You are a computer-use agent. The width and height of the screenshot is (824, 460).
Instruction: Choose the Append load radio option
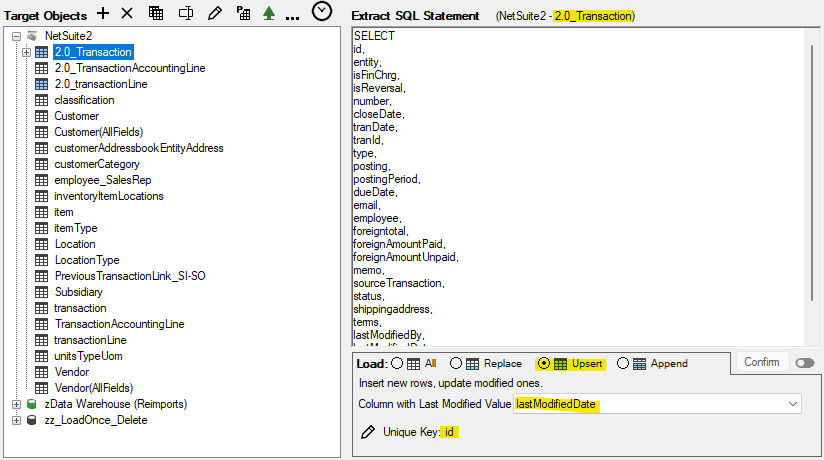pyautogui.click(x=623, y=364)
